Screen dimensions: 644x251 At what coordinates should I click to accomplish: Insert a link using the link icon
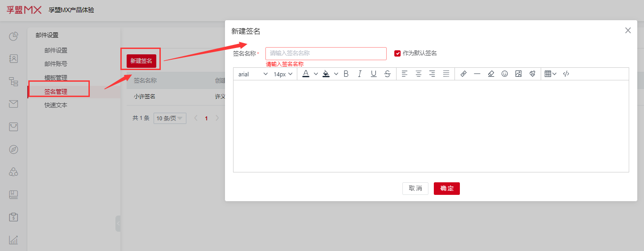point(463,74)
